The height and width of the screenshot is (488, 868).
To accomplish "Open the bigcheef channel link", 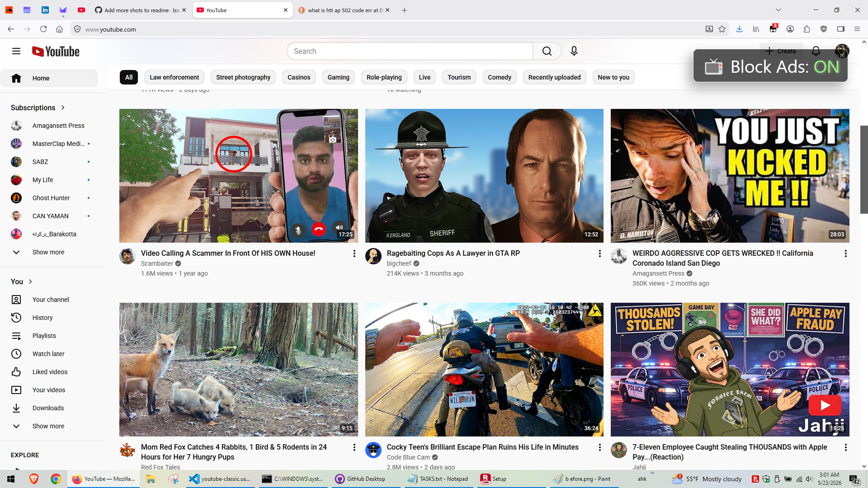I will (399, 263).
